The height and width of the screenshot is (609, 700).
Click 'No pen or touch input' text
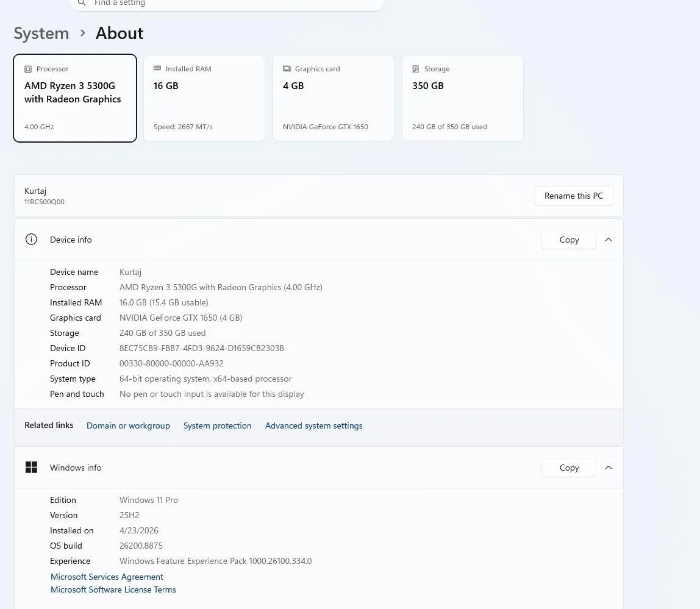[212, 394]
